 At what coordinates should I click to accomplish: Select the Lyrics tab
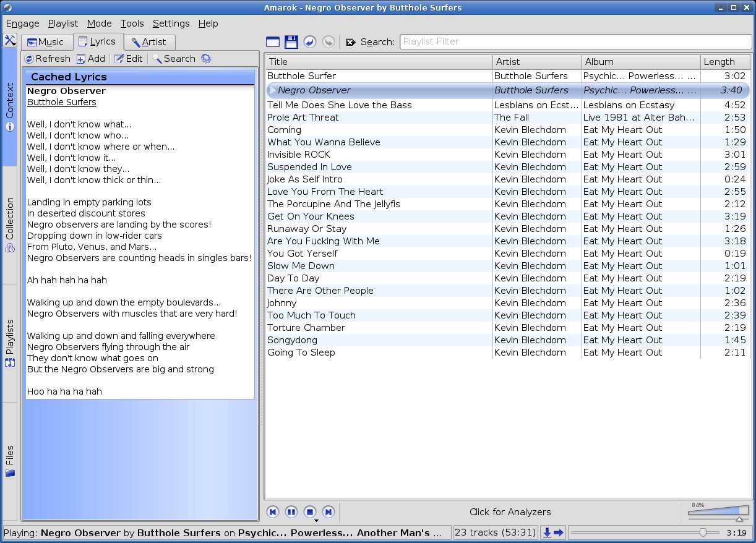[x=98, y=41]
